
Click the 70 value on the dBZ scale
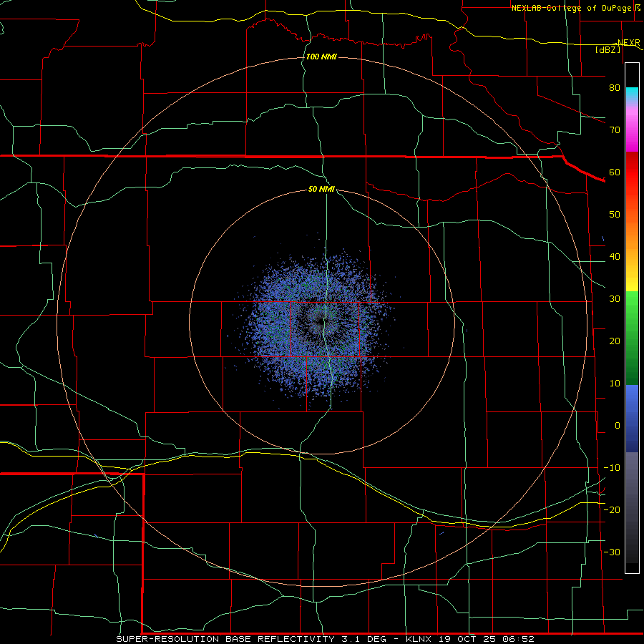click(x=615, y=130)
